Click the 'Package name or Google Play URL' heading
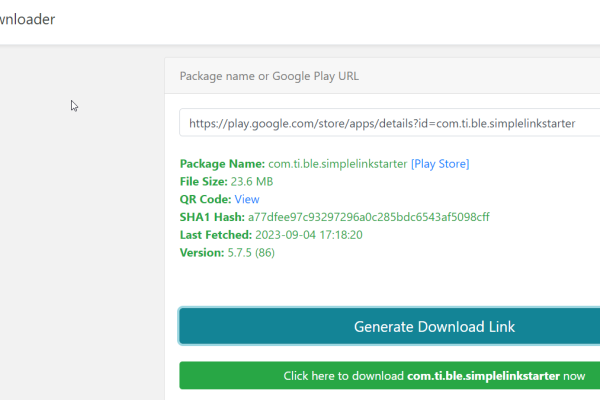 point(268,75)
